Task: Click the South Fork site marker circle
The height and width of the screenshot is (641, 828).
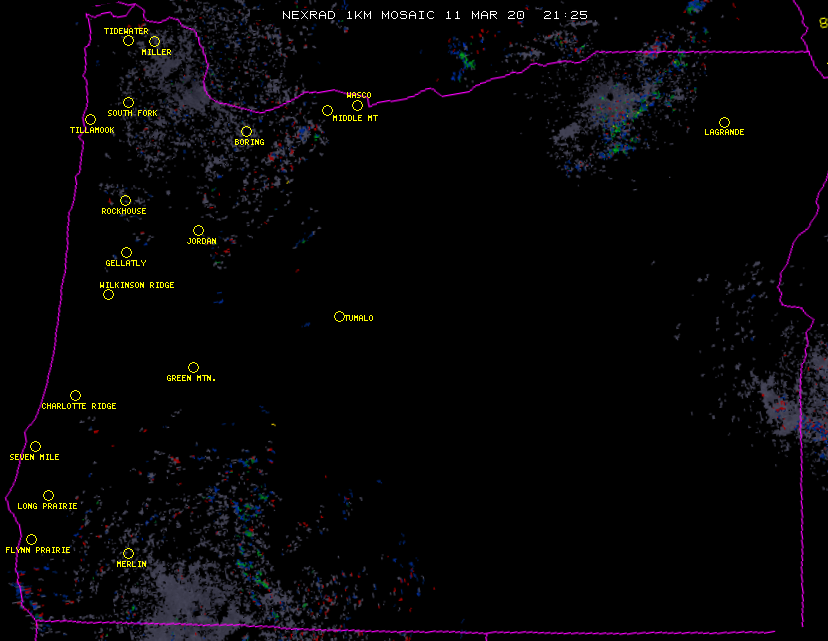Action: (x=128, y=102)
